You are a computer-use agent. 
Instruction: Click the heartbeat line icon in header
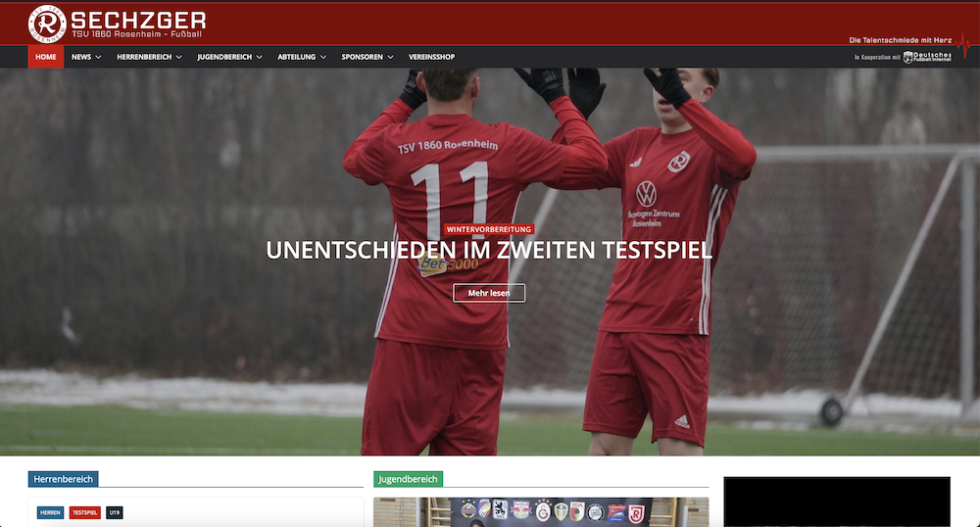[963, 44]
